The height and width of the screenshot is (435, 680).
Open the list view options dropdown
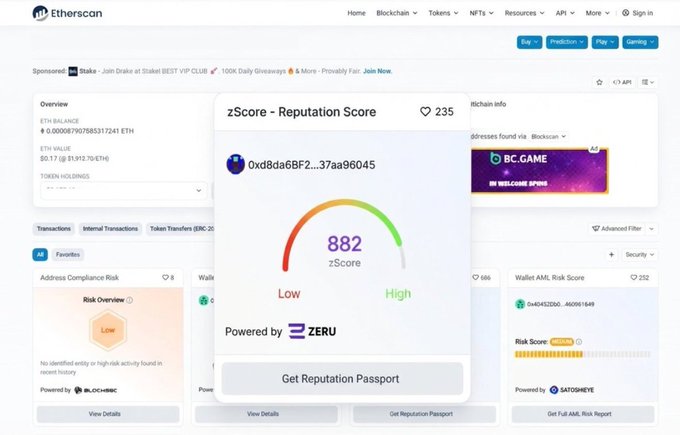tap(648, 82)
